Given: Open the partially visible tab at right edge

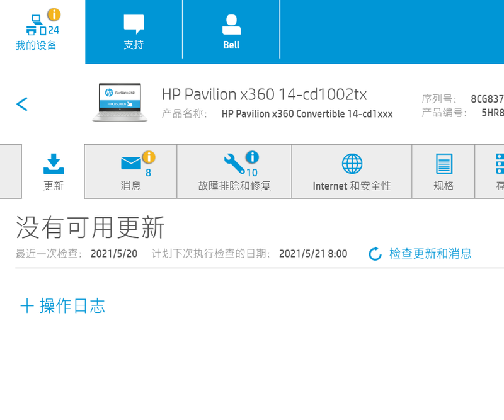Looking at the screenshot, I should [498, 171].
